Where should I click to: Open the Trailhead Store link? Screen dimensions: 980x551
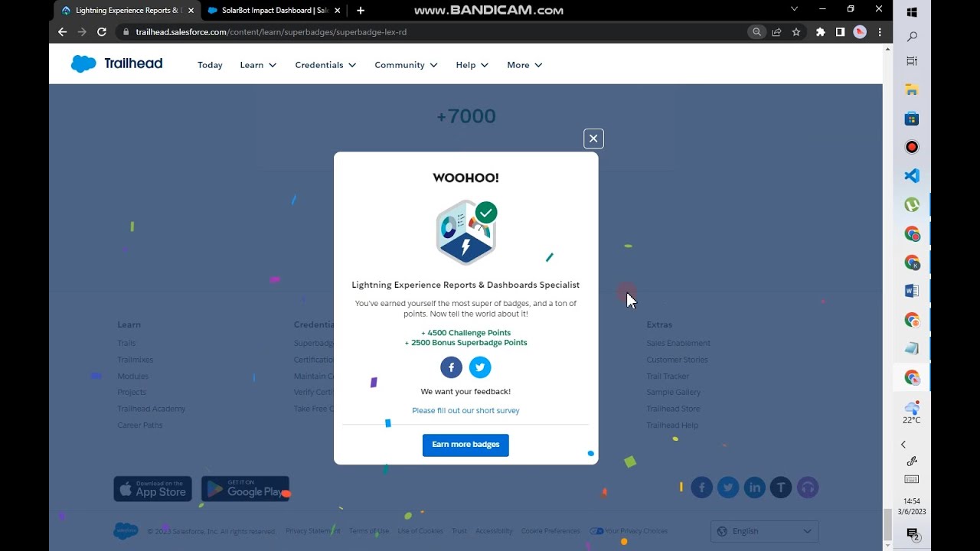(x=673, y=409)
